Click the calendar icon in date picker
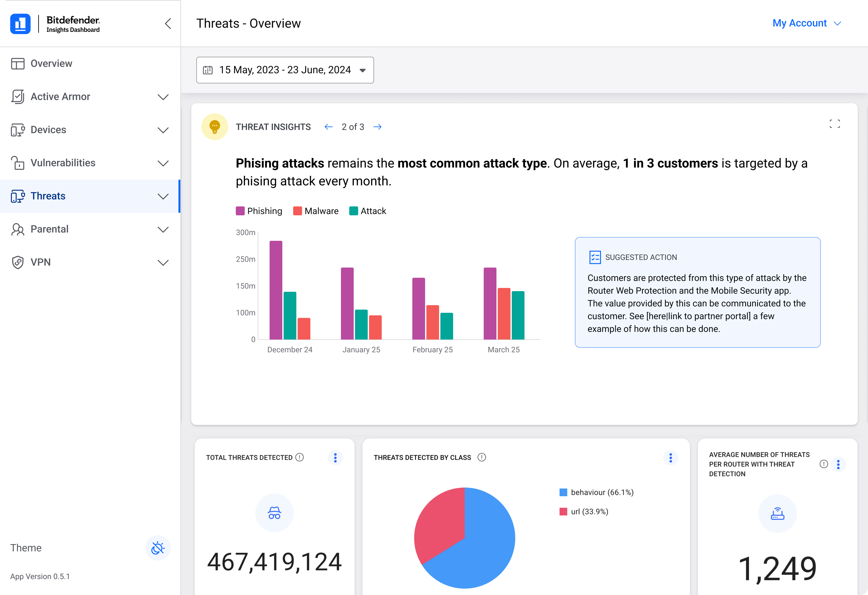Image resolution: width=868 pixels, height=595 pixels. click(208, 70)
